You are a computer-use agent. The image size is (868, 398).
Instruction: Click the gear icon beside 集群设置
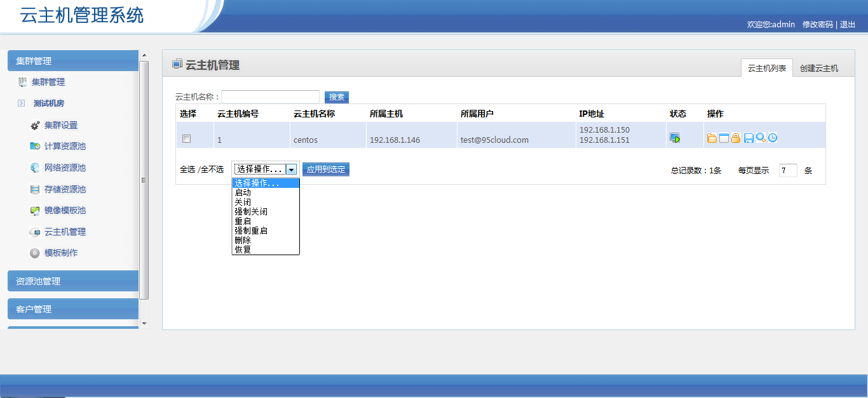pyautogui.click(x=35, y=126)
